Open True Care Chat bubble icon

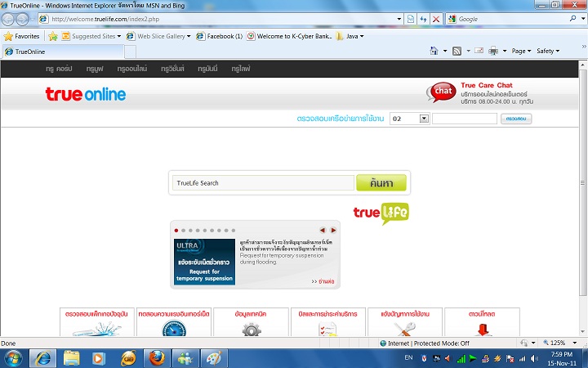click(441, 92)
